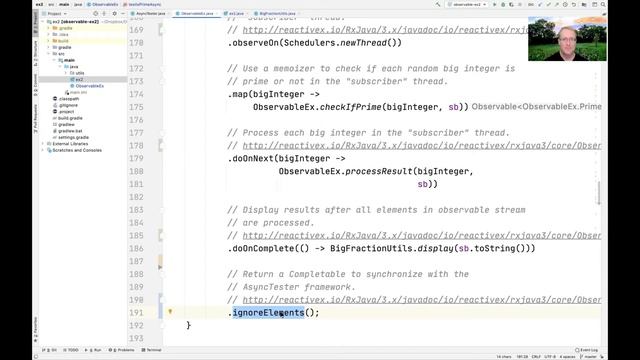Image resolution: width=640 pixels, height=360 pixels.
Task: Select .gitignore file in project tree
Action: (x=66, y=105)
